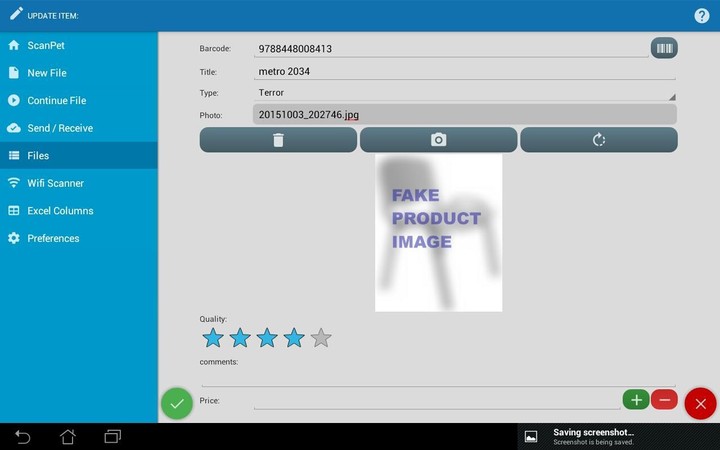Tap the barcode scanner icon
The image size is (720, 450).
[664, 48]
